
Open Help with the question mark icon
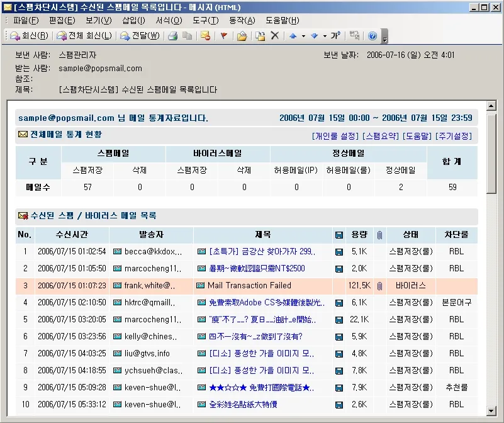click(372, 36)
